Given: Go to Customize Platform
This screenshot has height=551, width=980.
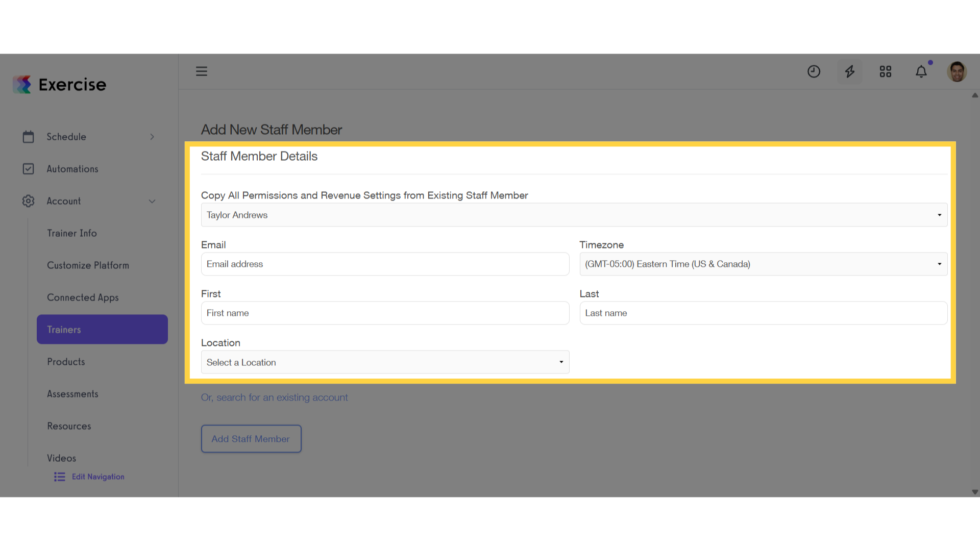Looking at the screenshot, I should pyautogui.click(x=88, y=265).
